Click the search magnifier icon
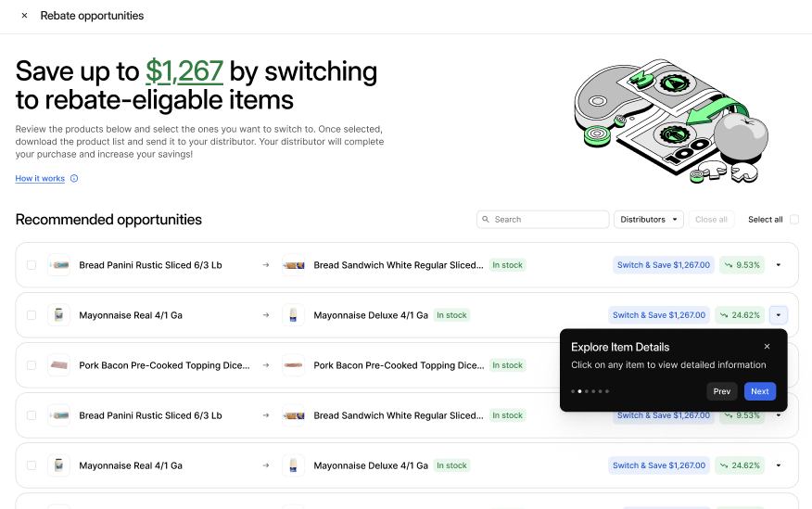812x509 pixels. click(x=486, y=220)
